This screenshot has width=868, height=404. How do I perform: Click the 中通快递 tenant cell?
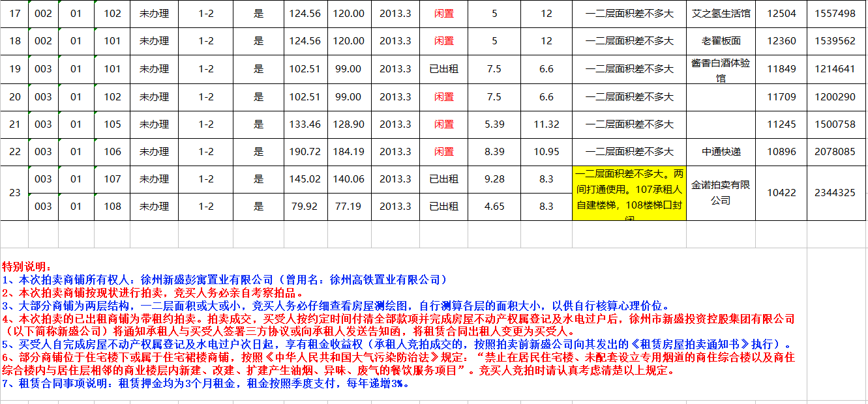click(721, 152)
